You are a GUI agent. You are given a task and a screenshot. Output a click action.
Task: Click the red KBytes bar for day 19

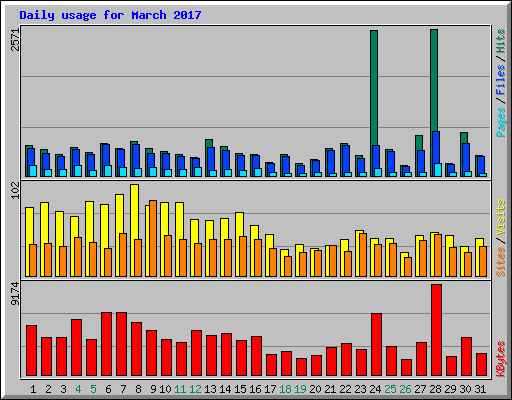[301, 367]
